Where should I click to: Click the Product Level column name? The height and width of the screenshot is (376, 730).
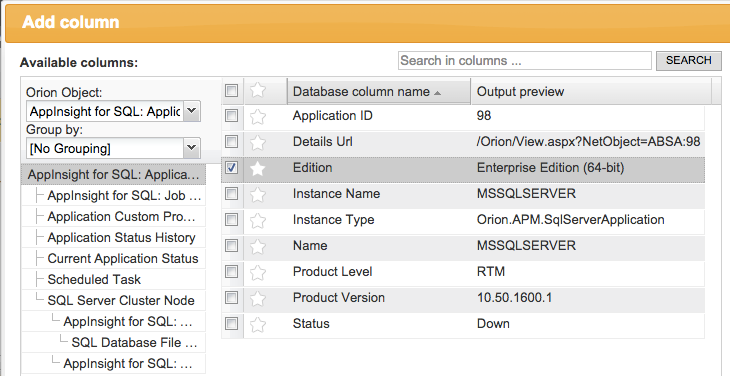click(x=332, y=272)
